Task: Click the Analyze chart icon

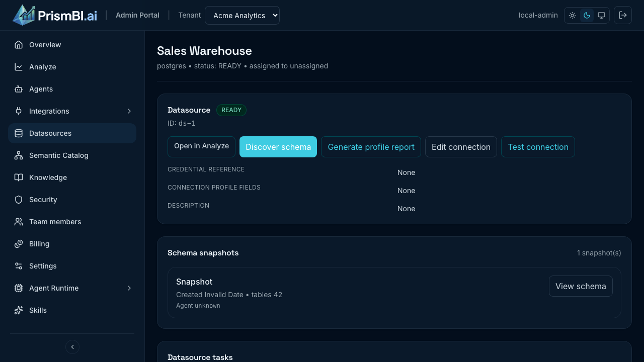Action: (19, 67)
